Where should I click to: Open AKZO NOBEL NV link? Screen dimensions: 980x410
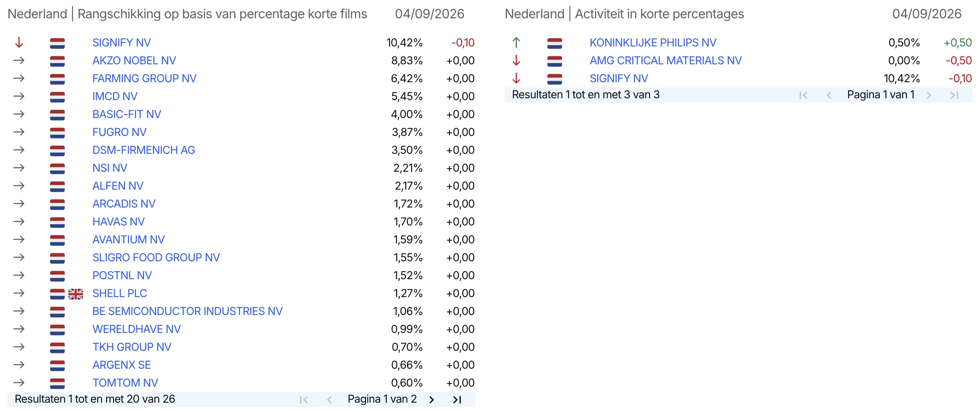tap(134, 60)
